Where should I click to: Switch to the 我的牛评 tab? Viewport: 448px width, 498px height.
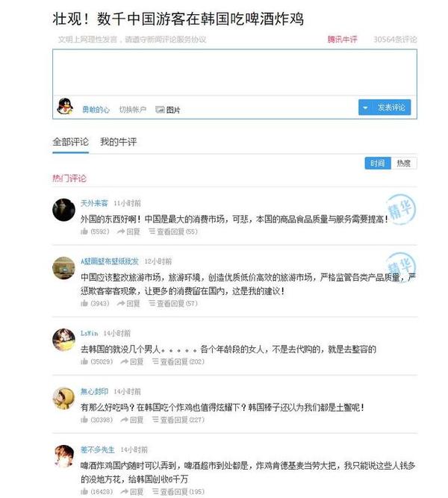pyautogui.click(x=118, y=142)
